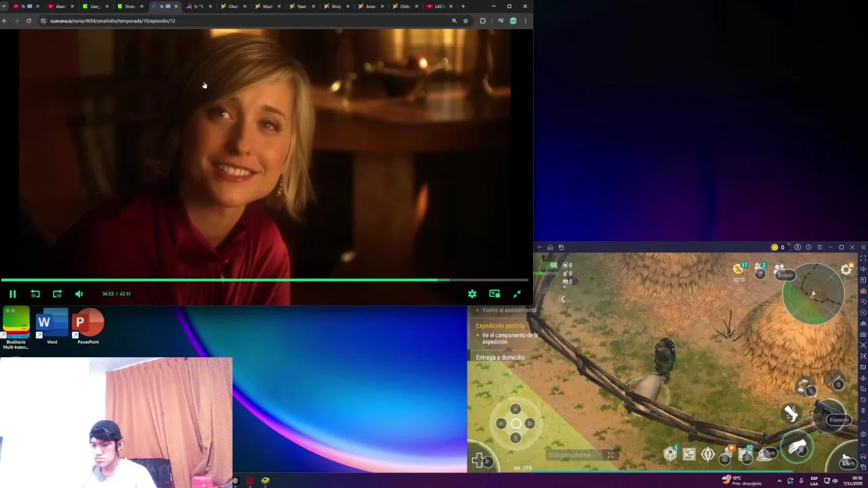Screen dimensions: 868x488
Task: Select the Musi browser tab
Action: pos(267,6)
